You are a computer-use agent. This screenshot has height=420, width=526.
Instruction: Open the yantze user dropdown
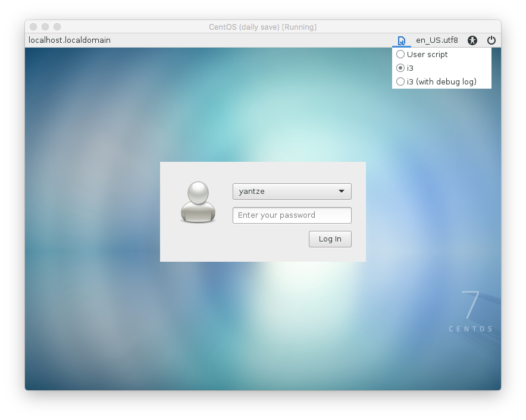292,192
